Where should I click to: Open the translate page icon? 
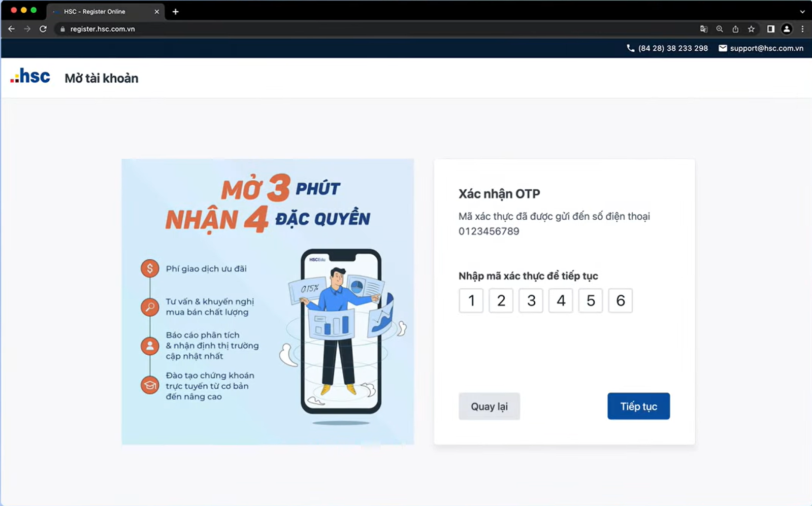tap(704, 29)
